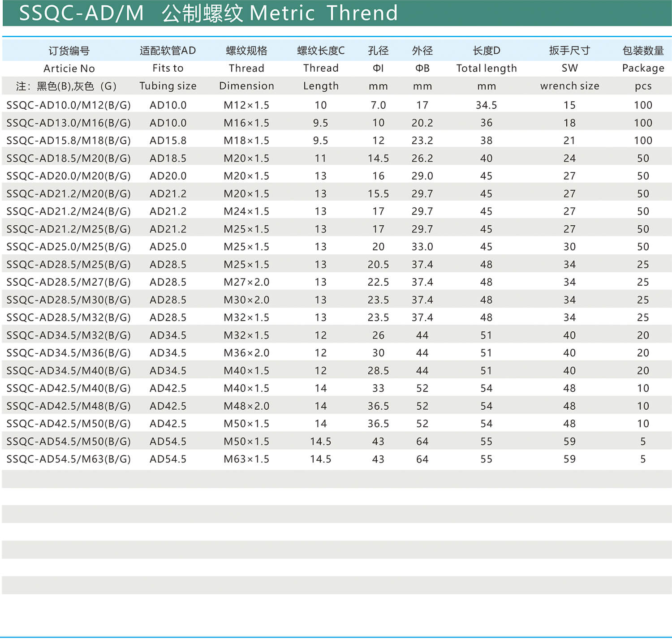Select the SSQC-AD20.0/M20(B/G) row entry

click(x=69, y=176)
